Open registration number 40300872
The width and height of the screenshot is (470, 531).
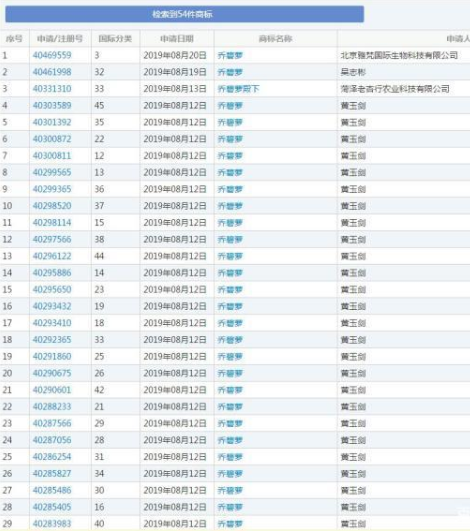click(52, 139)
